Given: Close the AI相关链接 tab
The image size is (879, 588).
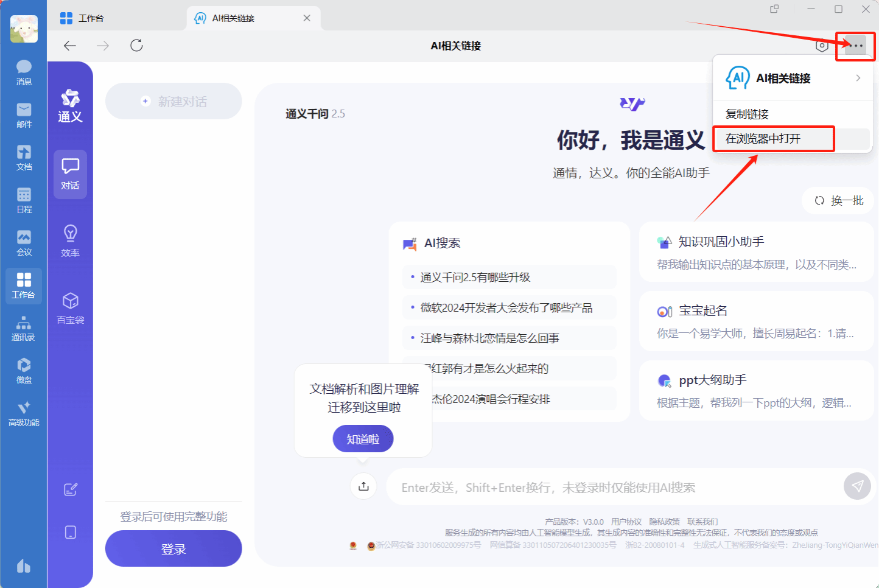Looking at the screenshot, I should pyautogui.click(x=307, y=18).
